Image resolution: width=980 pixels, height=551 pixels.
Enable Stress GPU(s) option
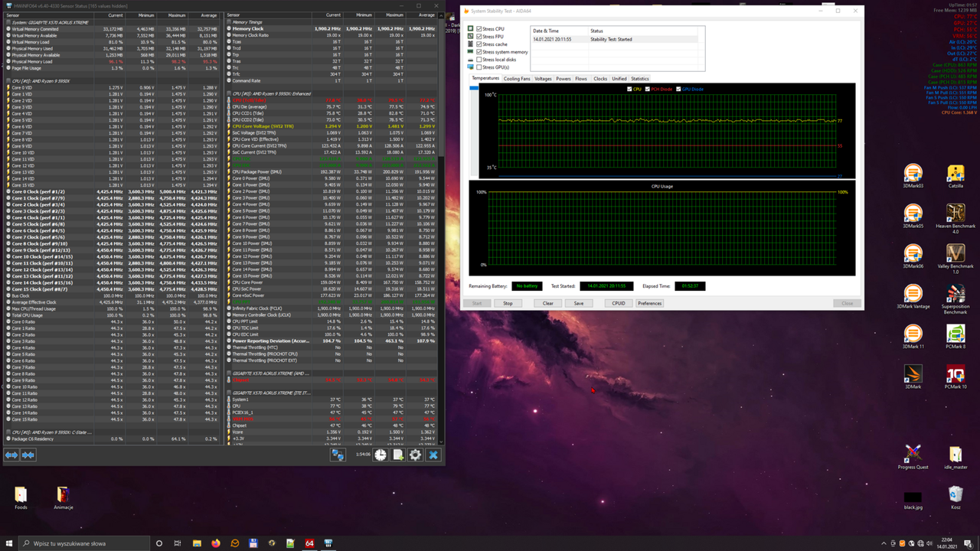479,67
